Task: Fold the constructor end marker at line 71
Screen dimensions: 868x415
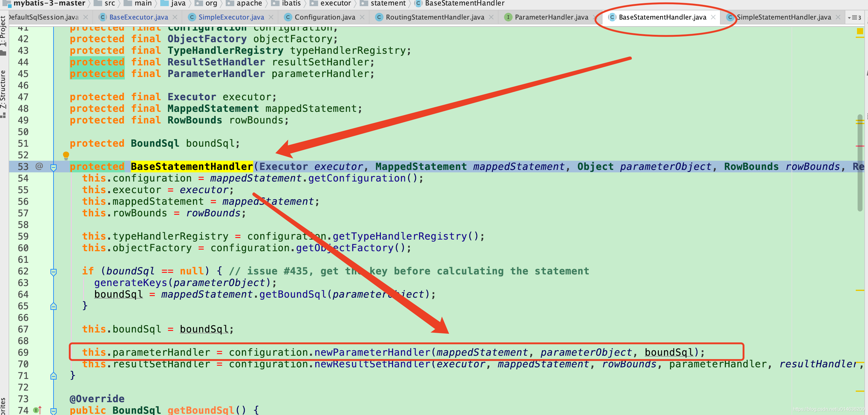Action: click(x=53, y=376)
